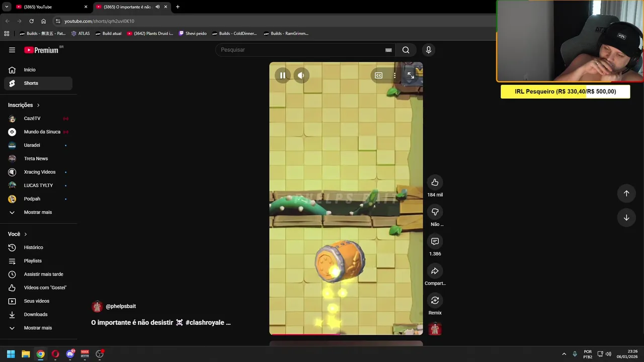
Task: Go to previous Short arrow
Action: [x=626, y=193]
